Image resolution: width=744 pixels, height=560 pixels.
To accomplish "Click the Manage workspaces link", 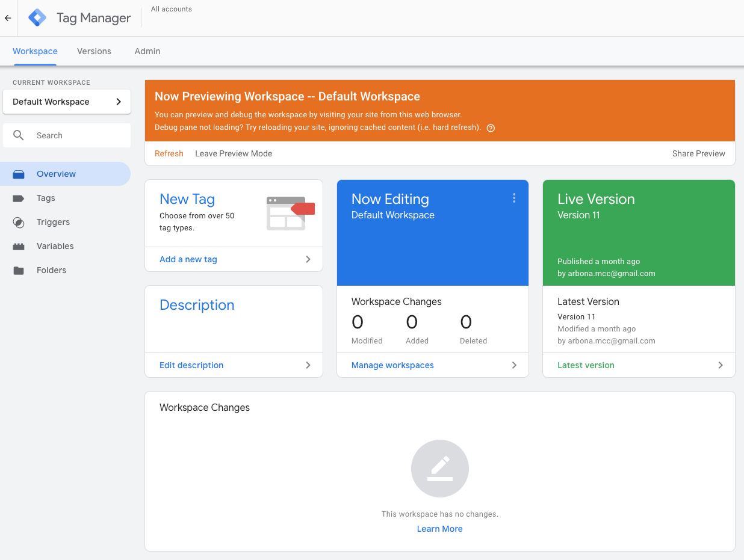I will pos(392,365).
